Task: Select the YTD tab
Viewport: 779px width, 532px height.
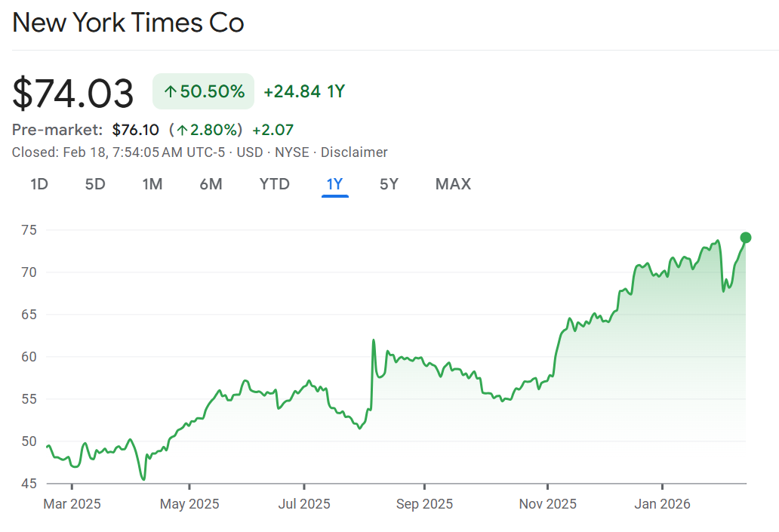Action: click(x=274, y=184)
